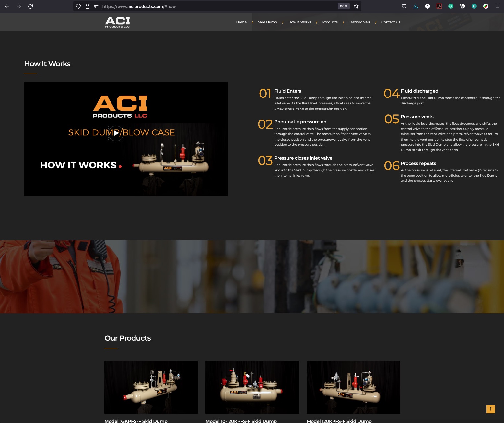Click Contact Us in the header

(391, 22)
